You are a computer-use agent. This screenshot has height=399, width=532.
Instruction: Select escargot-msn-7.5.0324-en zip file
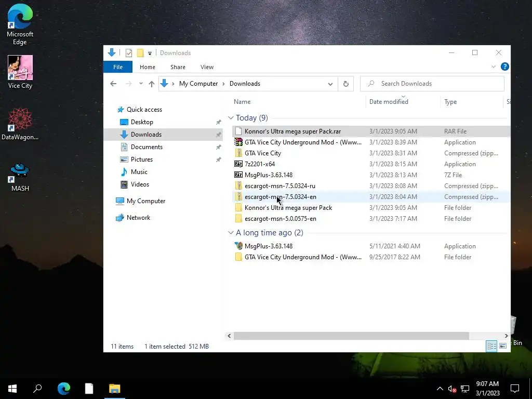click(371, 197)
